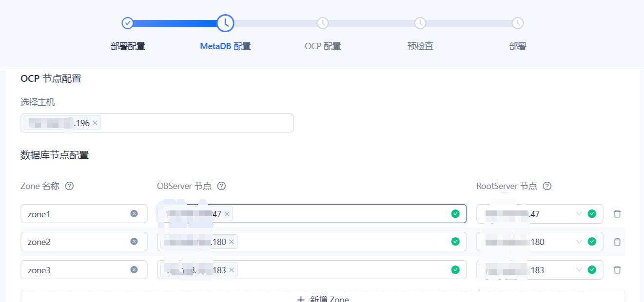Click the clock step icon above MetaDB 配置
The width and height of the screenshot is (644, 302).
225,23
